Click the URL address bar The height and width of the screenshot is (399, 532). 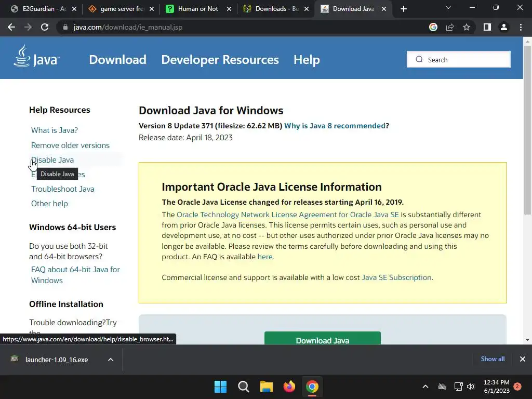pos(244,27)
